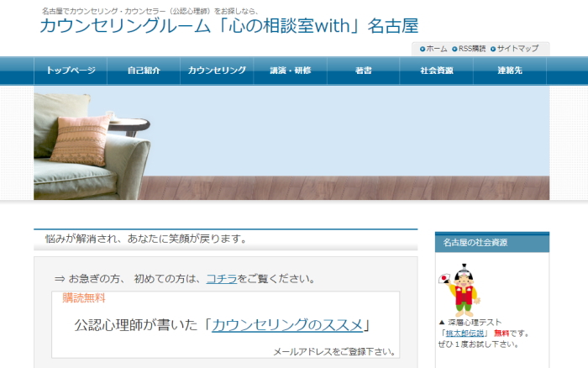This screenshot has height=368, width=588.
Task: Go to the 連絡先 page
Action: [510, 71]
